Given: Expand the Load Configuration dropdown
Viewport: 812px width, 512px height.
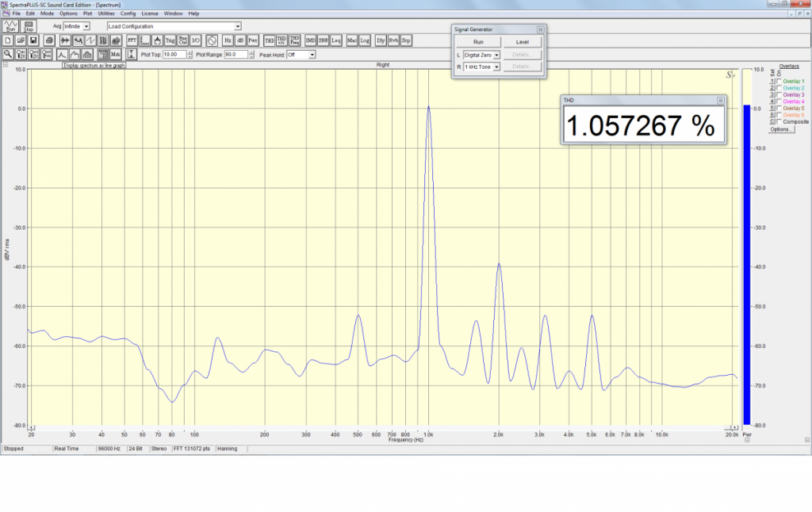Looking at the screenshot, I should tap(238, 26).
